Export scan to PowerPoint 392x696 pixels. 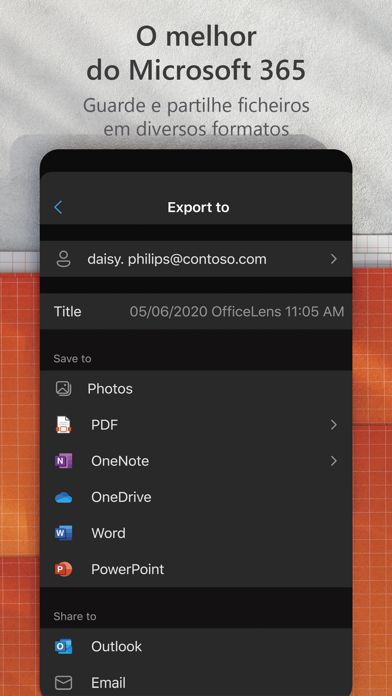[196, 569]
